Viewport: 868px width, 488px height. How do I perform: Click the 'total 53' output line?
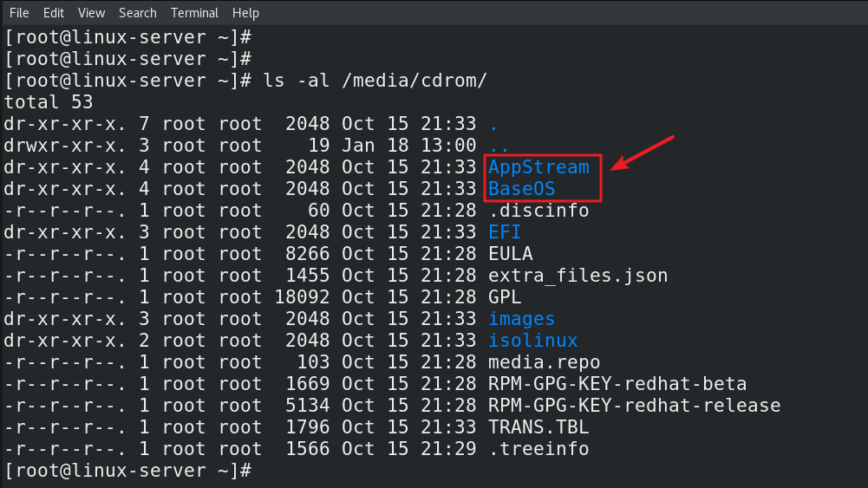[x=49, y=101]
